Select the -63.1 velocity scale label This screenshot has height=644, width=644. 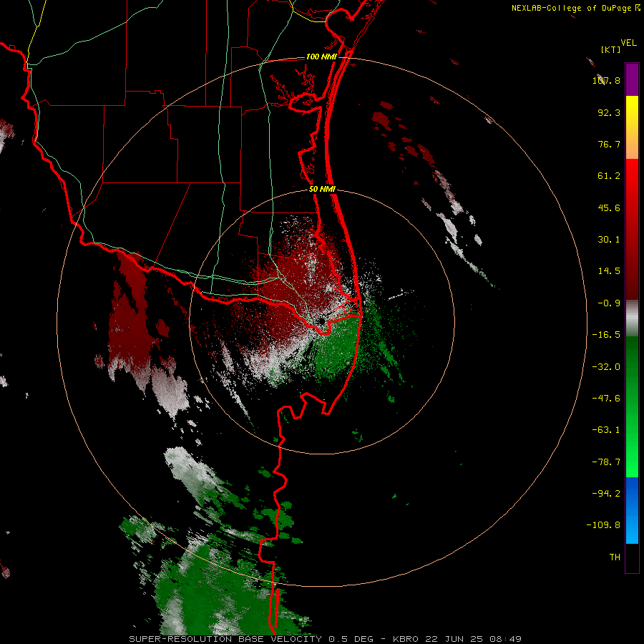[x=606, y=430]
